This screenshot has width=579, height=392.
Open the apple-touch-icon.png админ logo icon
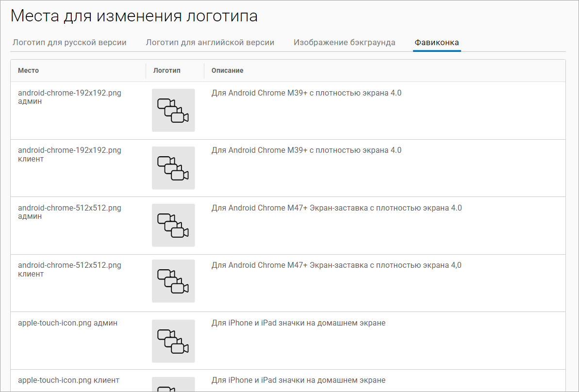[x=173, y=341]
